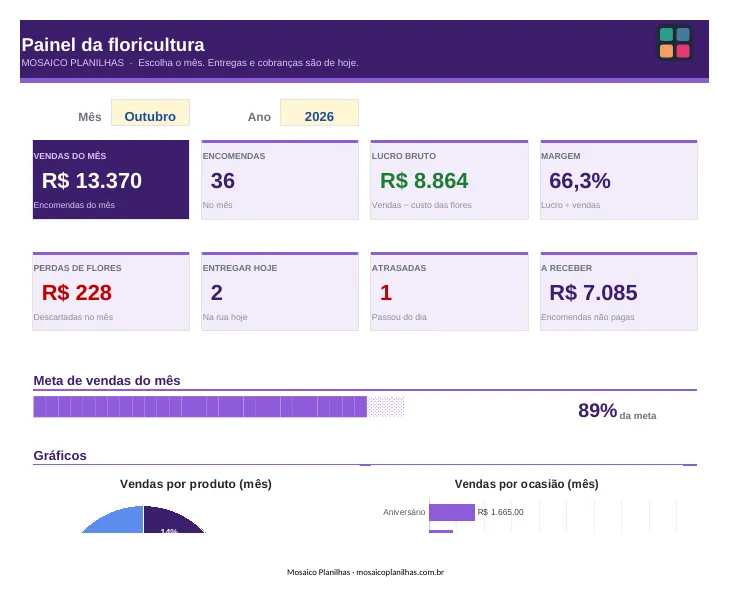Click the Descartadas no mês caption

click(x=73, y=317)
